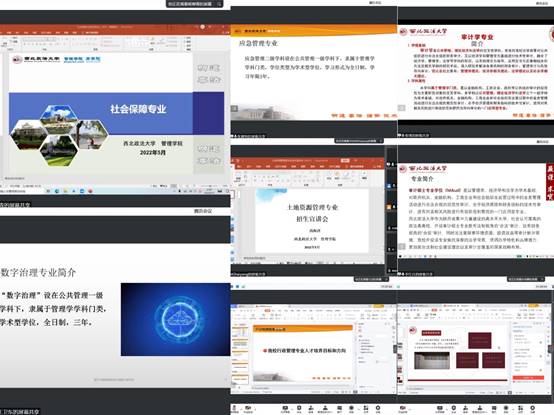Image resolution: width=554 pixels, height=415 pixels.
Task: Expand the viewing-share pill above the social security window
Action: [194, 4]
